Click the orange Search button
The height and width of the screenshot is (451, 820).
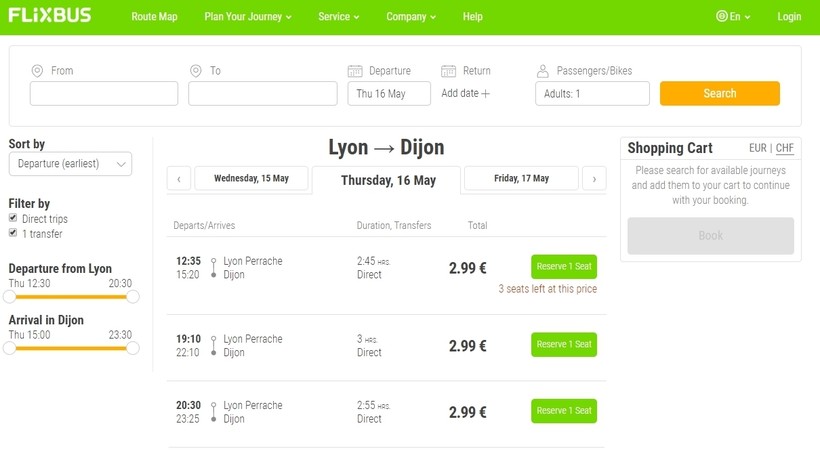[x=720, y=93]
